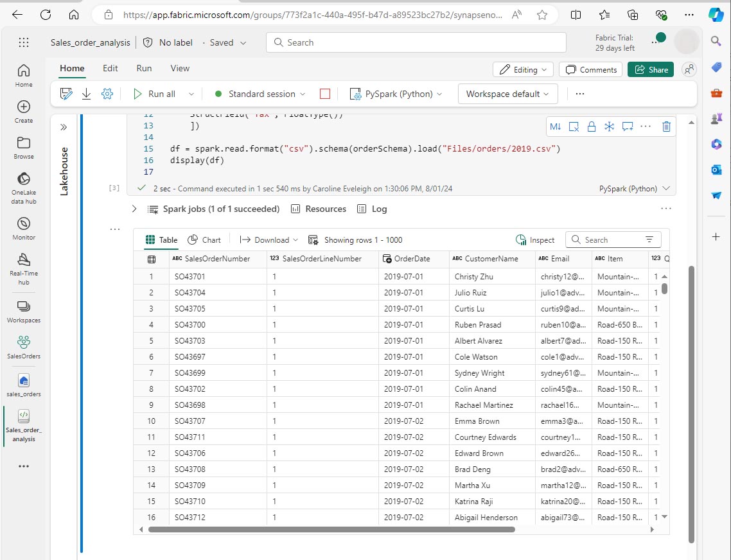Viewport: 731px width, 560px height.
Task: Freeze the cell with the snowflake icon
Action: pos(610,127)
